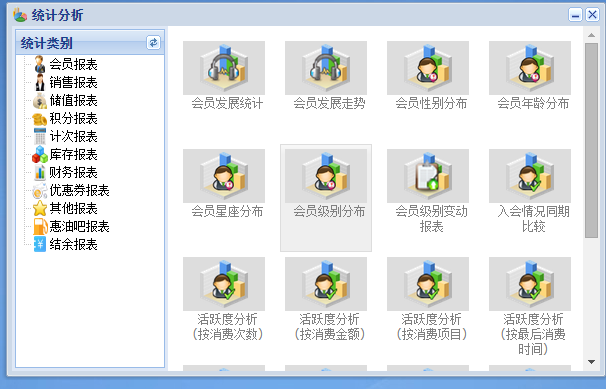Open the 会员级别分布 report icon

pos(326,176)
